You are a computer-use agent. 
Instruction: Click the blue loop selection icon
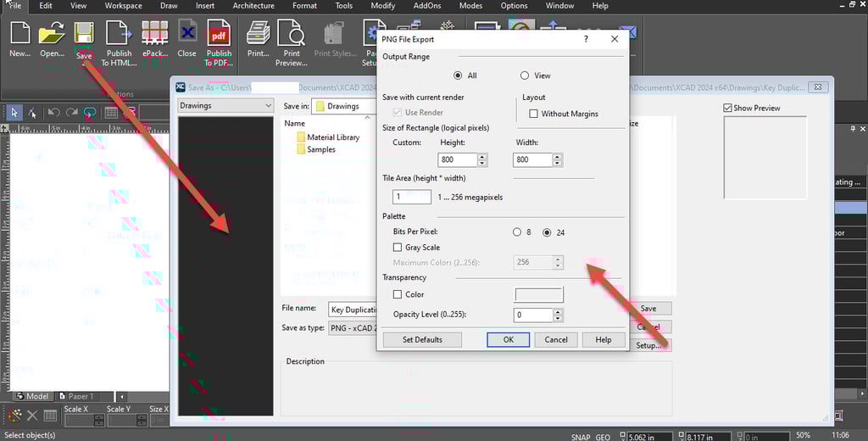coord(90,113)
